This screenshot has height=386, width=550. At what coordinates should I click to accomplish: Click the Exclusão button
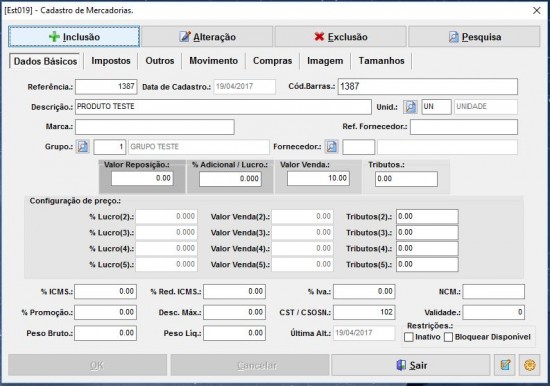(x=341, y=36)
